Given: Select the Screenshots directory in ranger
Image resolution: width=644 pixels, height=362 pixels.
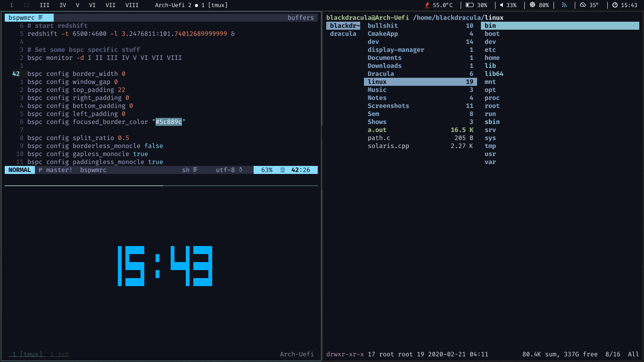Looking at the screenshot, I should pyautogui.click(x=421, y=106).
